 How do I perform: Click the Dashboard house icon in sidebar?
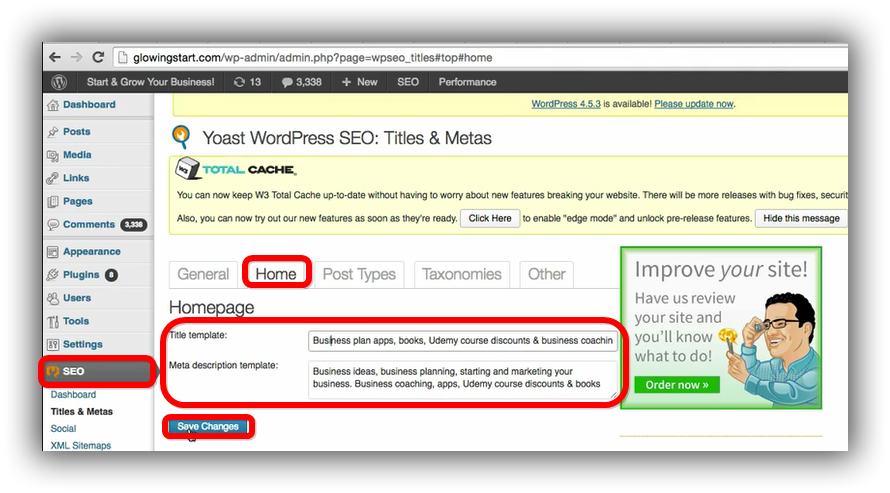pyautogui.click(x=53, y=105)
